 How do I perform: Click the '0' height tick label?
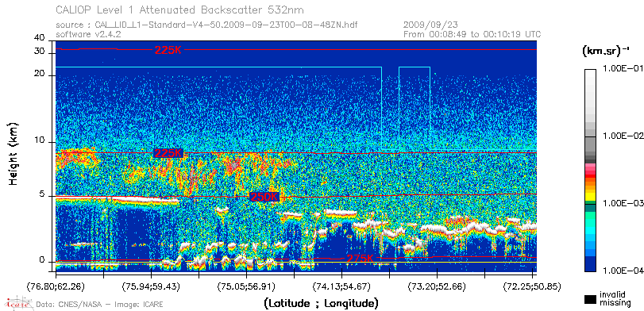coord(41,260)
